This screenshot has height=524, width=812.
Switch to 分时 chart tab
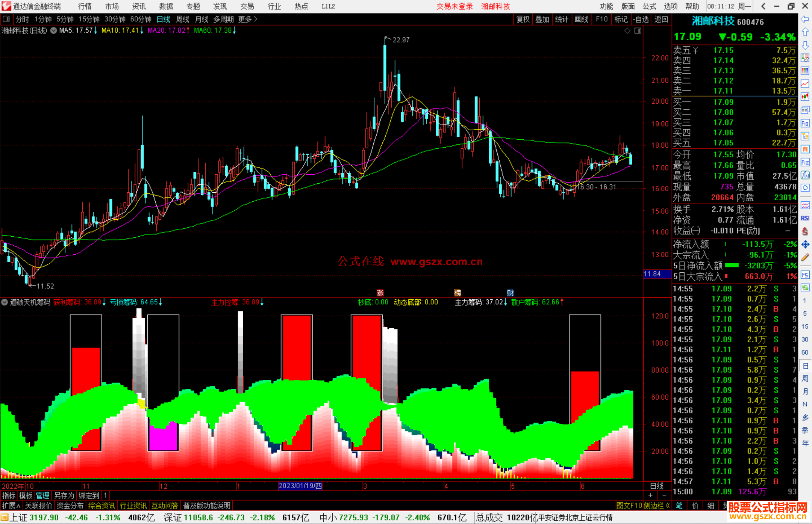coord(22,19)
